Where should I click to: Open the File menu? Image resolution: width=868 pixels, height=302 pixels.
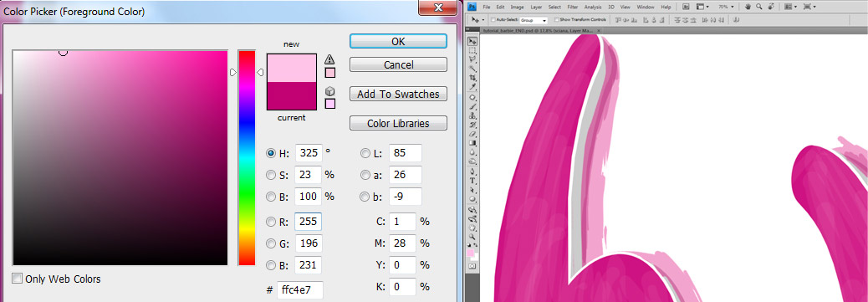(487, 7)
